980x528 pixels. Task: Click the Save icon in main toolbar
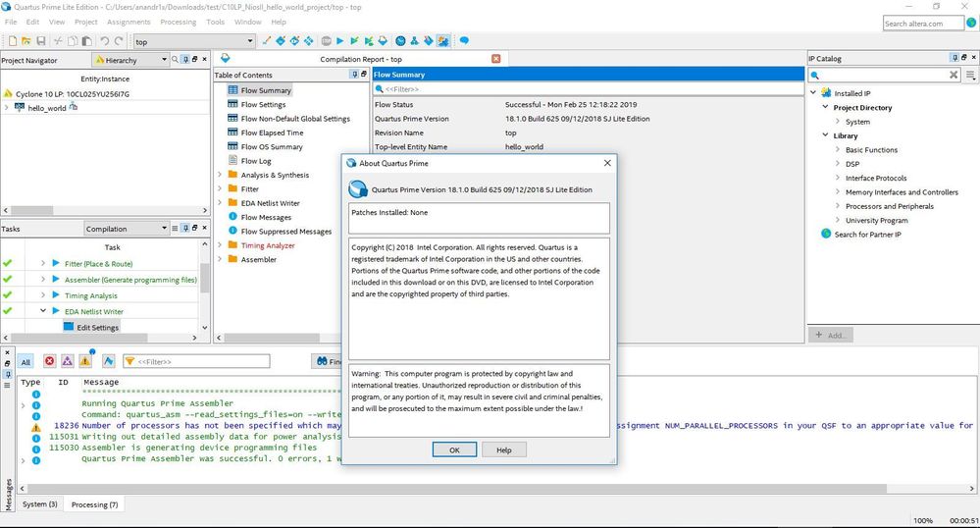pos(40,41)
